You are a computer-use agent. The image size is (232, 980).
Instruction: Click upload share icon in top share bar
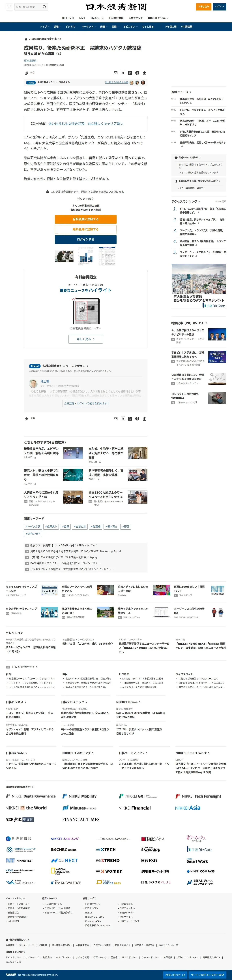pyautogui.click(x=145, y=73)
